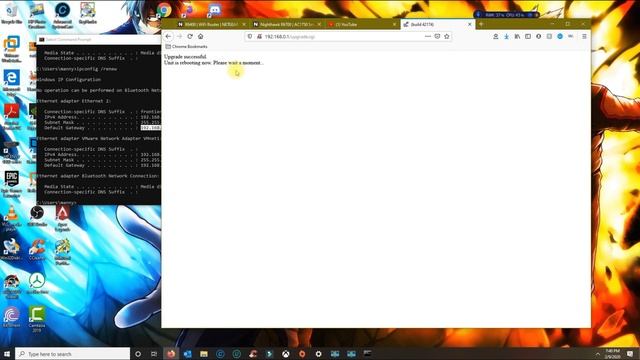640x360 pixels.
Task: Select Camtasia 2019 desktop icon
Action: pos(37,319)
